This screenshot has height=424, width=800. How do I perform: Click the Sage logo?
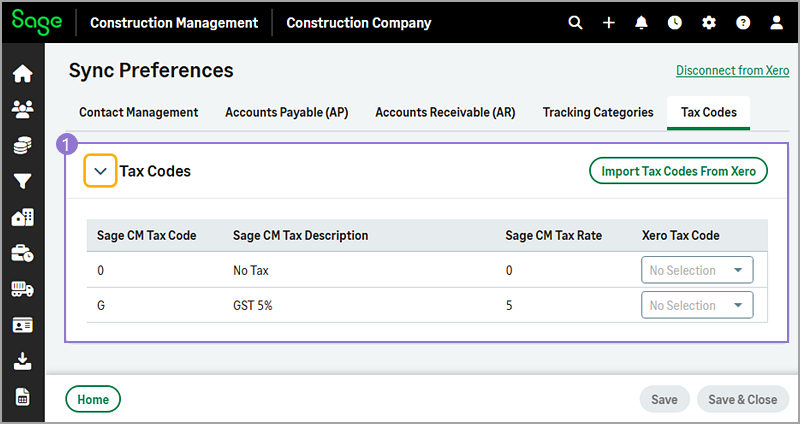click(37, 22)
